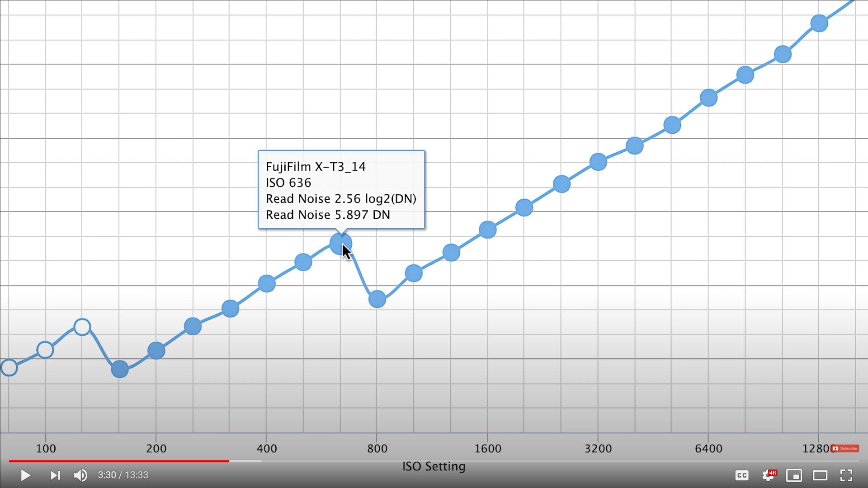The height and width of the screenshot is (488, 868).
Task: Click the FujiFilm X-T3_14 tooltip box
Action: point(341,189)
